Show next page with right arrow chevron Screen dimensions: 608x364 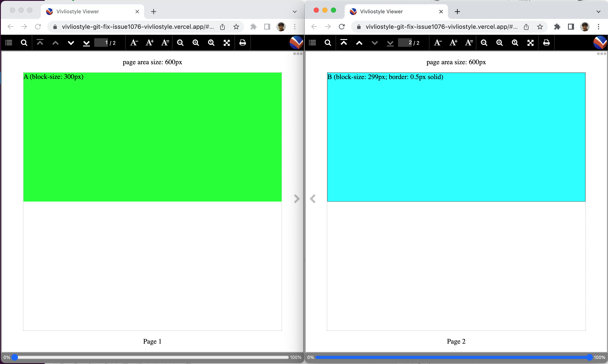pos(297,199)
